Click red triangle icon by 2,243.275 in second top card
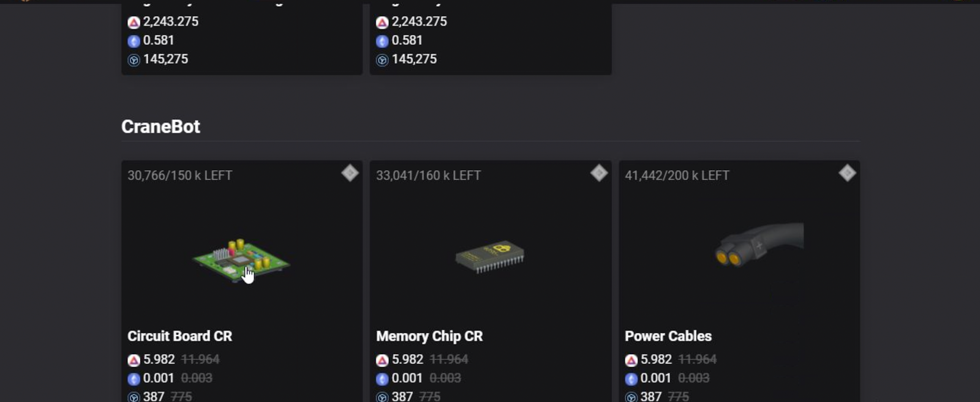Screen dimensions: 980x402 pos(382,23)
